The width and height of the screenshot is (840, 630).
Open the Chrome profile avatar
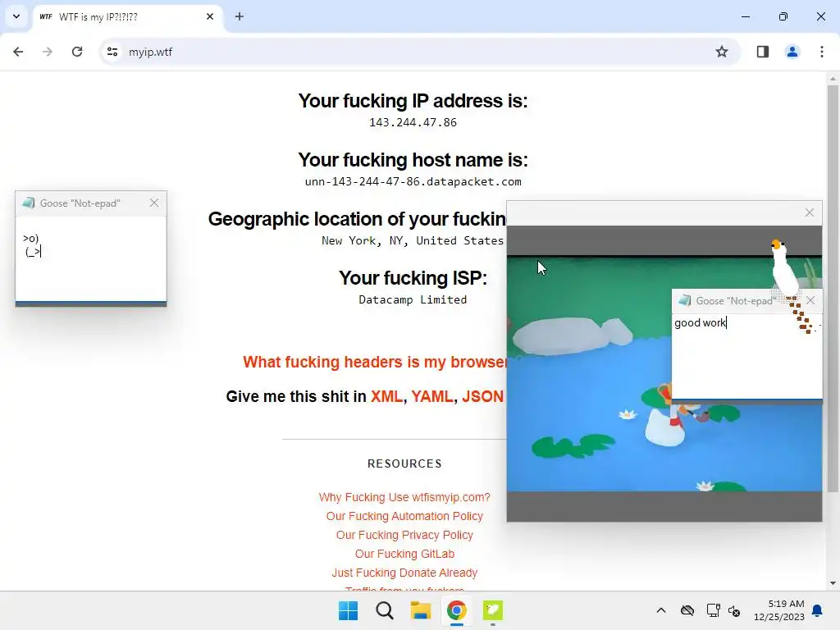coord(792,52)
